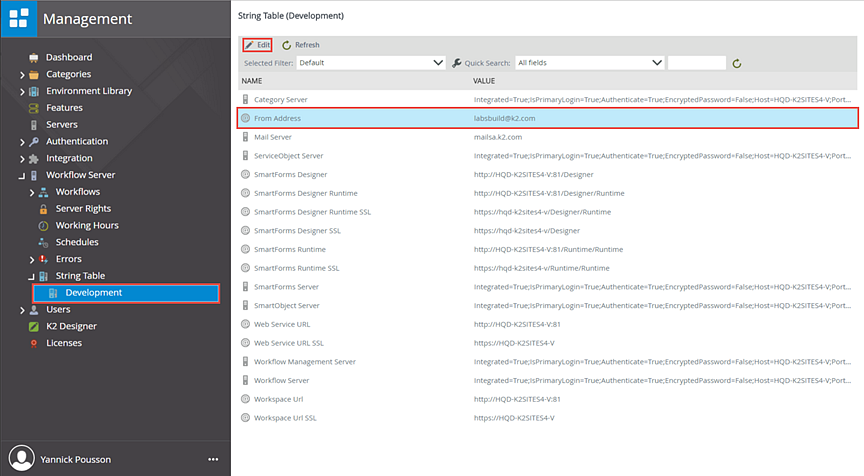Open the three-dots user menu

tap(213, 459)
